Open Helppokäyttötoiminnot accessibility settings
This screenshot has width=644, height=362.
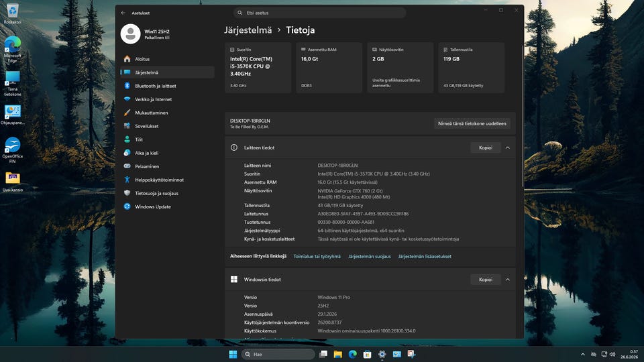coord(167,180)
